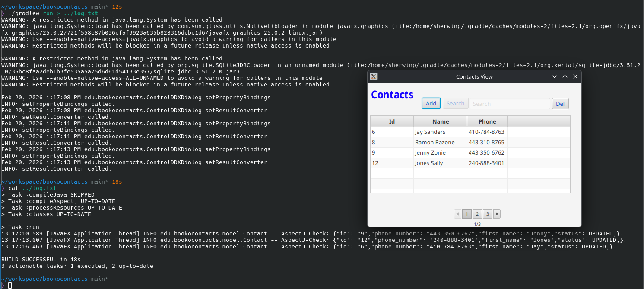
Task: Focus the Search text field
Action: click(x=510, y=104)
